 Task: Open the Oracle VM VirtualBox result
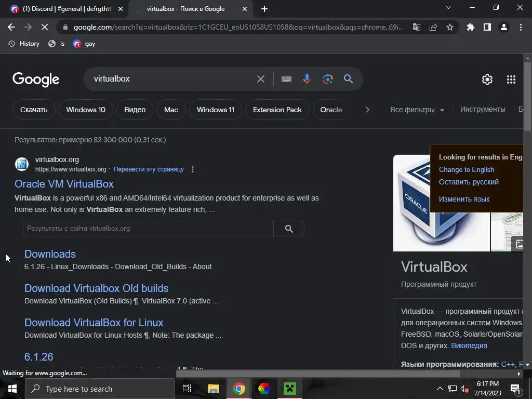tap(64, 184)
